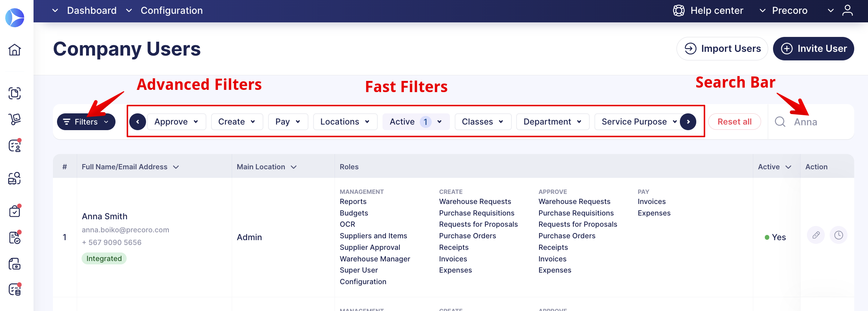Viewport: 868px width, 311px height.
Task: Expand the Department filter dropdown
Action: (x=552, y=122)
